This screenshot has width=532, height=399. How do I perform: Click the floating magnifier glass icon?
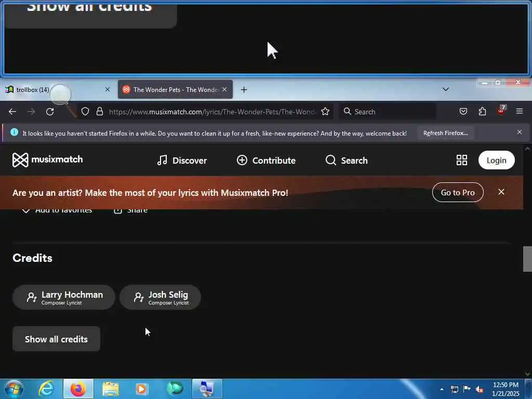coord(61,96)
